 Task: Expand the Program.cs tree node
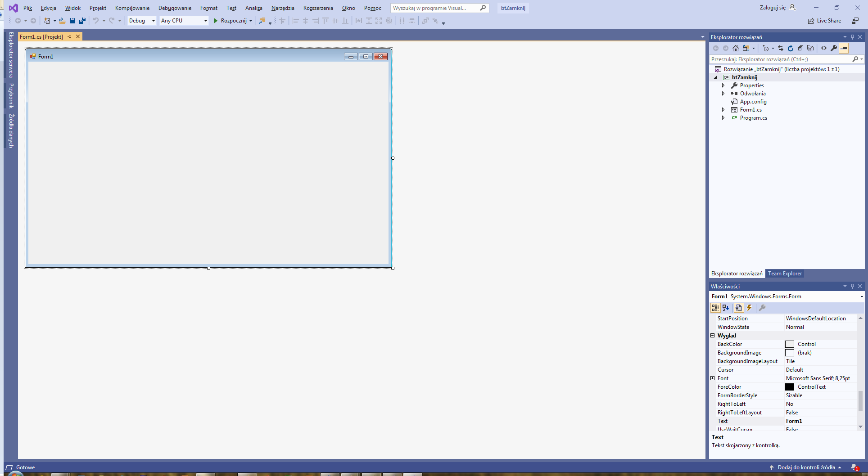click(723, 118)
